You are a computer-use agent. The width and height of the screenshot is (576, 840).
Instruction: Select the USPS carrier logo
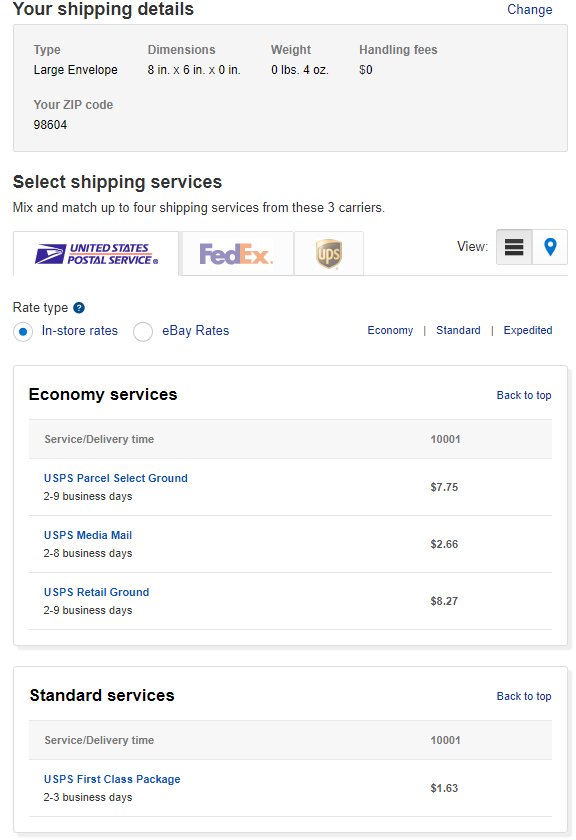95,252
